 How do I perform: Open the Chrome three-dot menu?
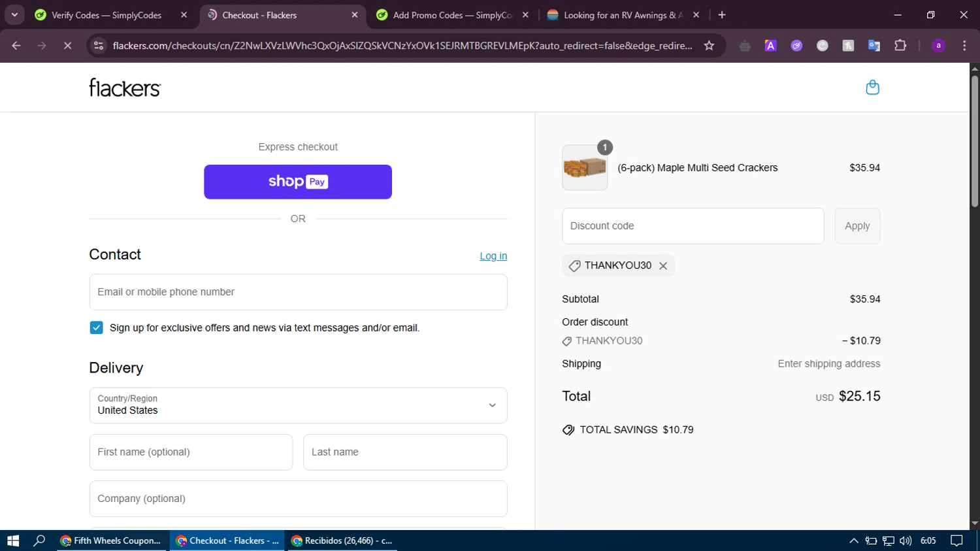point(964,45)
